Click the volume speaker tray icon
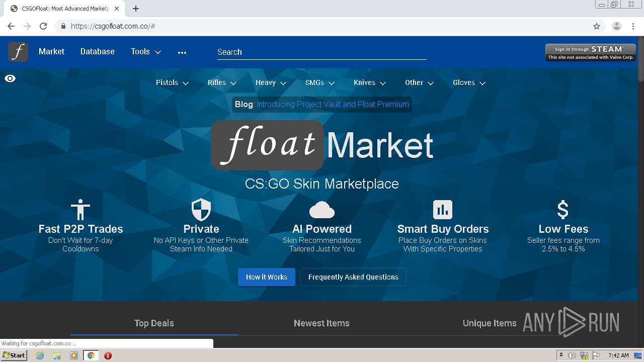This screenshot has width=644, height=362. tap(572, 355)
